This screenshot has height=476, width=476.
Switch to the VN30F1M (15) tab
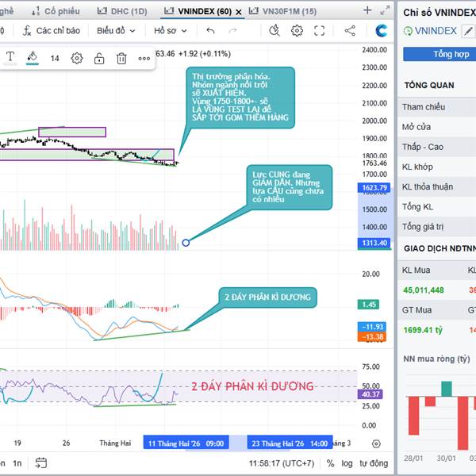282,12
